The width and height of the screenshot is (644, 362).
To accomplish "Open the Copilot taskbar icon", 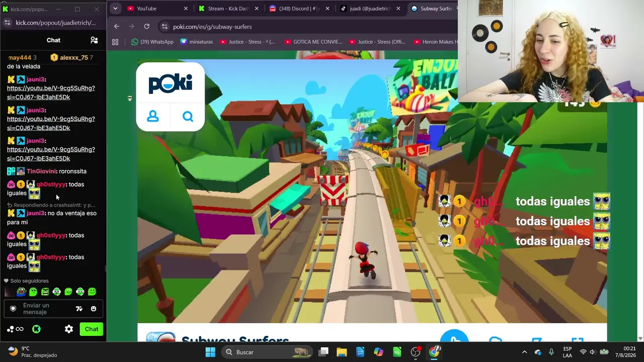I will coord(378,352).
